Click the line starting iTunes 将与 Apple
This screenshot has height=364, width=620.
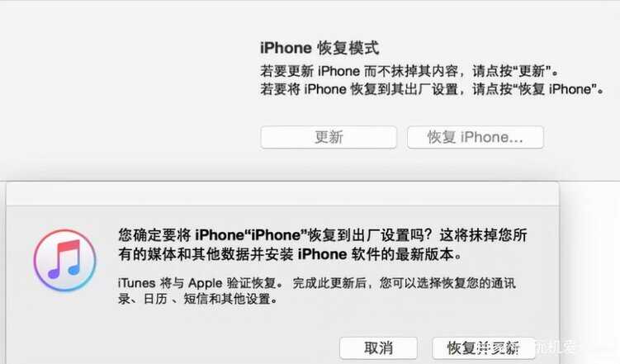[317, 283]
